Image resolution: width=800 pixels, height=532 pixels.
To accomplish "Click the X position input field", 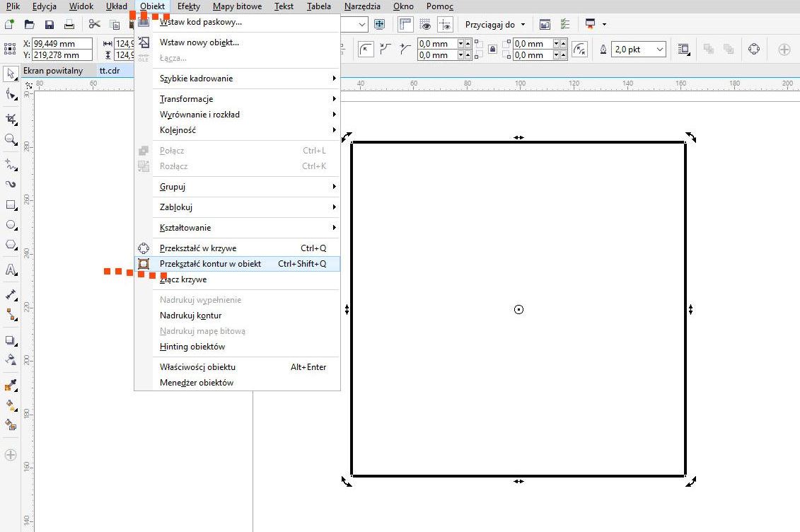I will click(62, 43).
